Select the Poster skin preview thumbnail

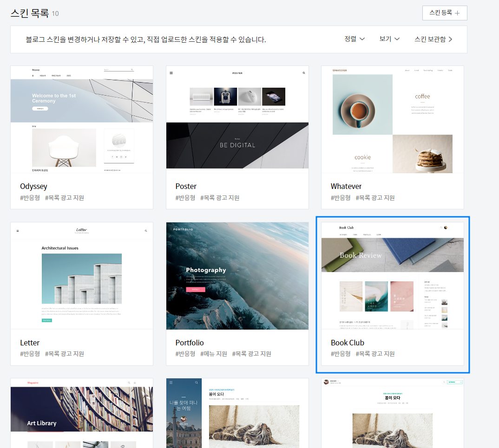point(237,119)
